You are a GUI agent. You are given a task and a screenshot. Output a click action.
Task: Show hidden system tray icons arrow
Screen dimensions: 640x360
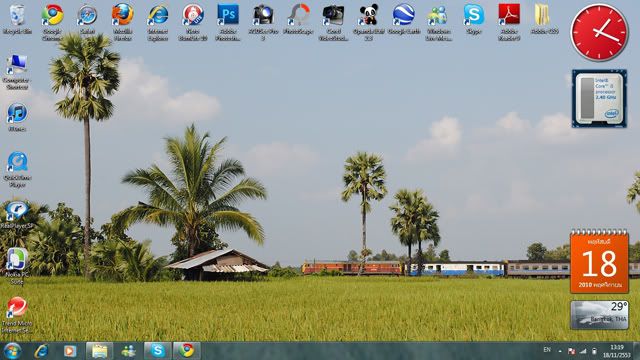[560, 351]
